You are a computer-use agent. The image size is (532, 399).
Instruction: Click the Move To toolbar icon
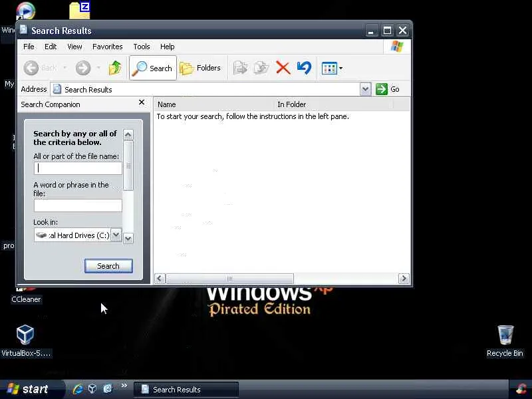[241, 68]
